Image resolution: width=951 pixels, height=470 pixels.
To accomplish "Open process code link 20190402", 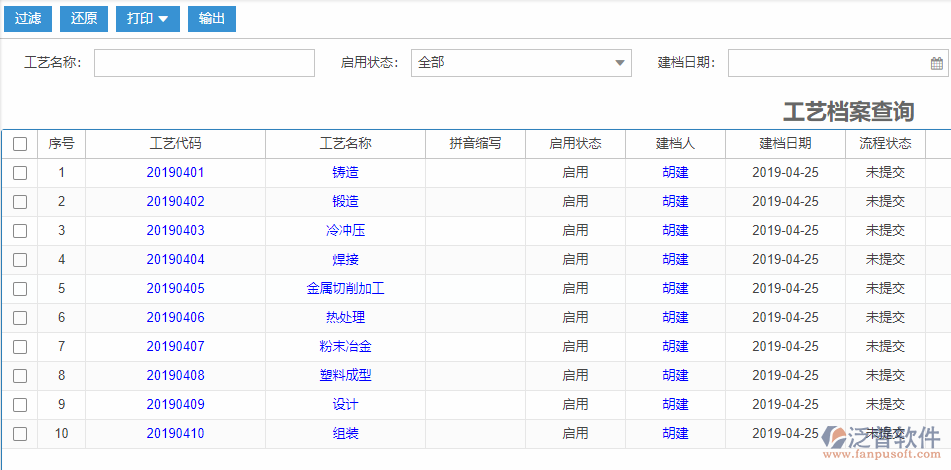I will [175, 201].
